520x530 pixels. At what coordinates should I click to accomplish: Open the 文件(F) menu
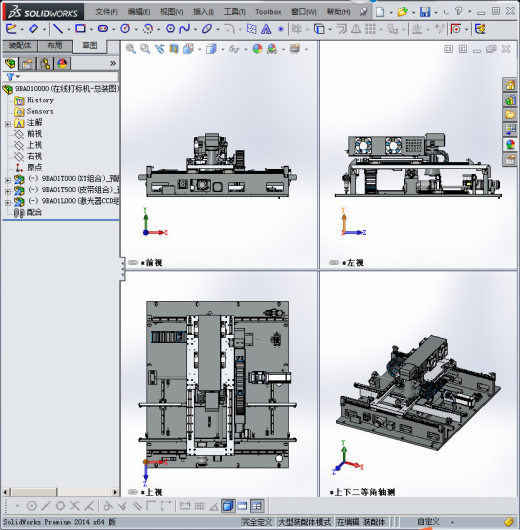[107, 12]
